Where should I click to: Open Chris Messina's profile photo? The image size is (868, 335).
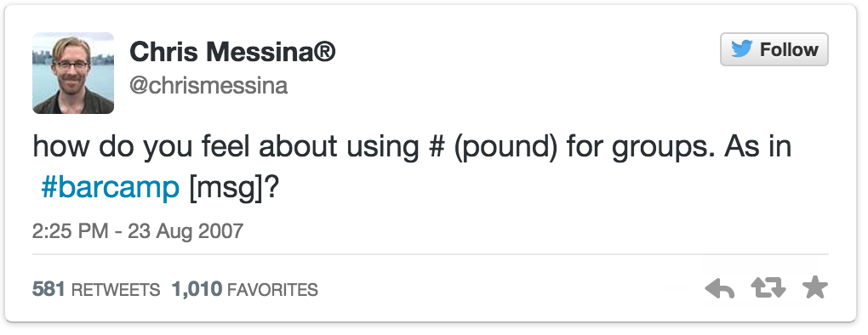pyautogui.click(x=73, y=73)
